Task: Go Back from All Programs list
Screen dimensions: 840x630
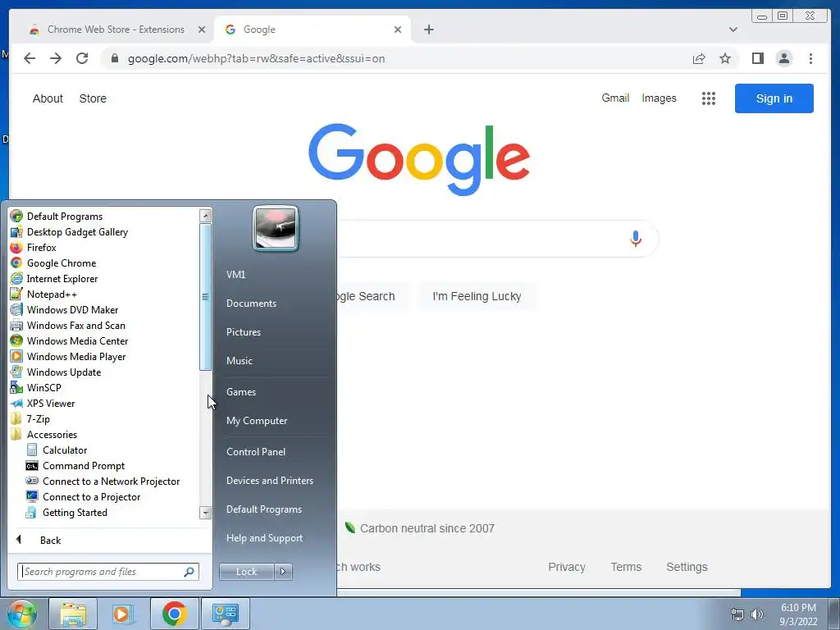Action: 50,540
